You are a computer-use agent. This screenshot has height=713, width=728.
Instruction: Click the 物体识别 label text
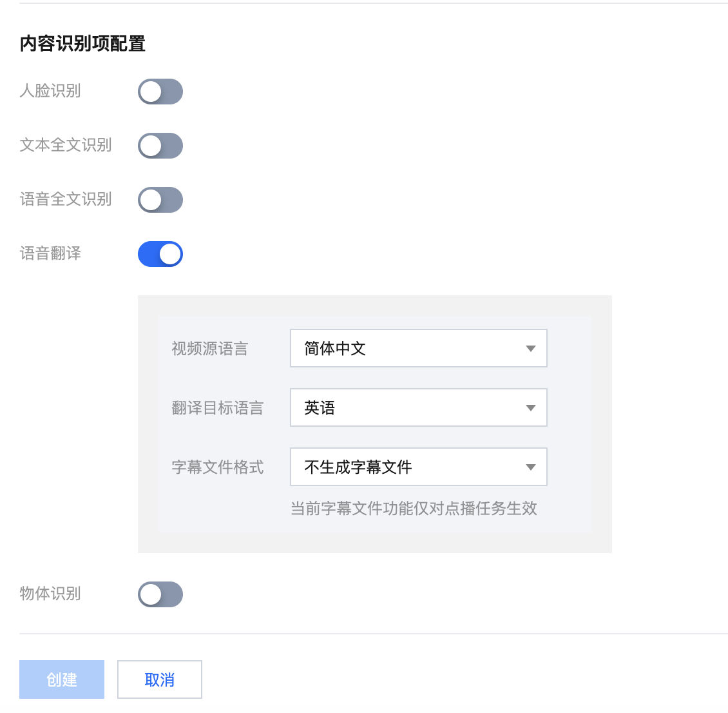tap(50, 594)
